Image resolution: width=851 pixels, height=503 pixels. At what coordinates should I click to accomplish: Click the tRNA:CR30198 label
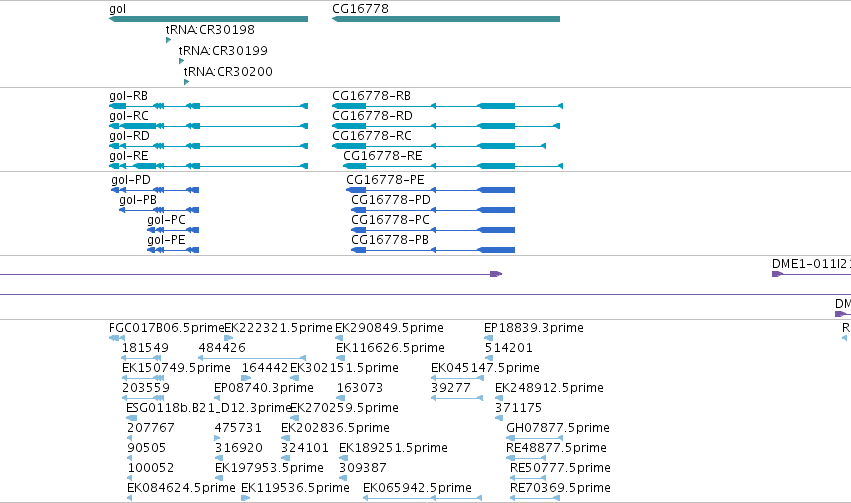(210, 29)
